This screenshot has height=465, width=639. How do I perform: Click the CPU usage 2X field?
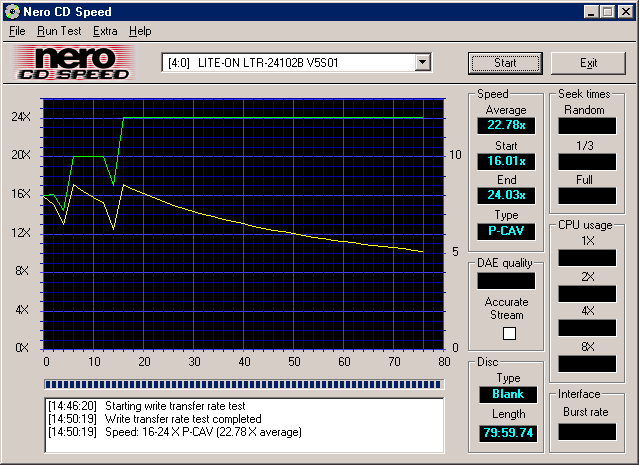coord(587,294)
